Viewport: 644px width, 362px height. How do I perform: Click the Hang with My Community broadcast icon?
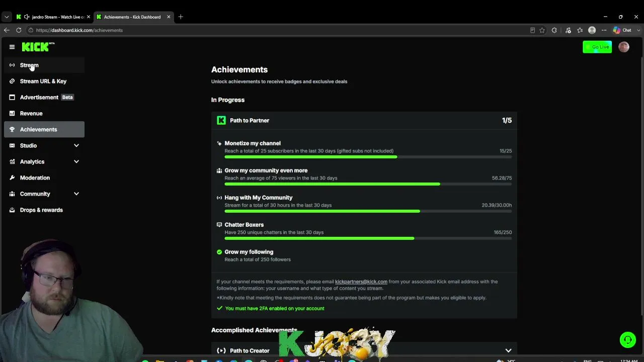pyautogui.click(x=219, y=198)
